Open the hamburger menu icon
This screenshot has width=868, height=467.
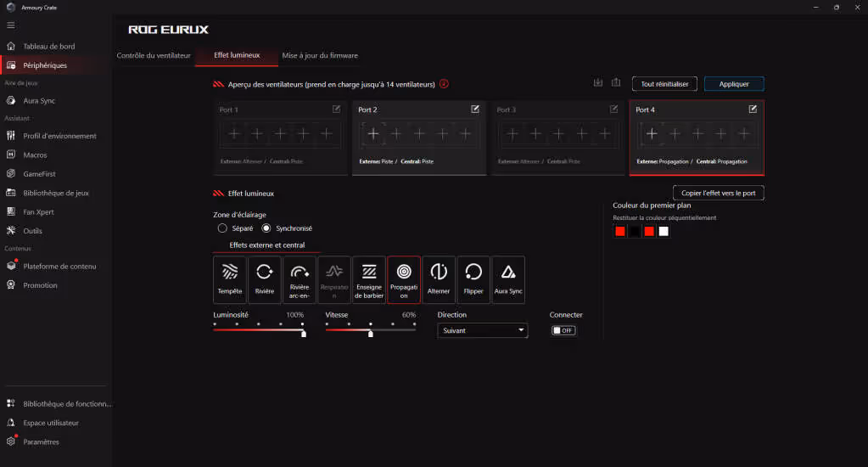pyautogui.click(x=11, y=25)
